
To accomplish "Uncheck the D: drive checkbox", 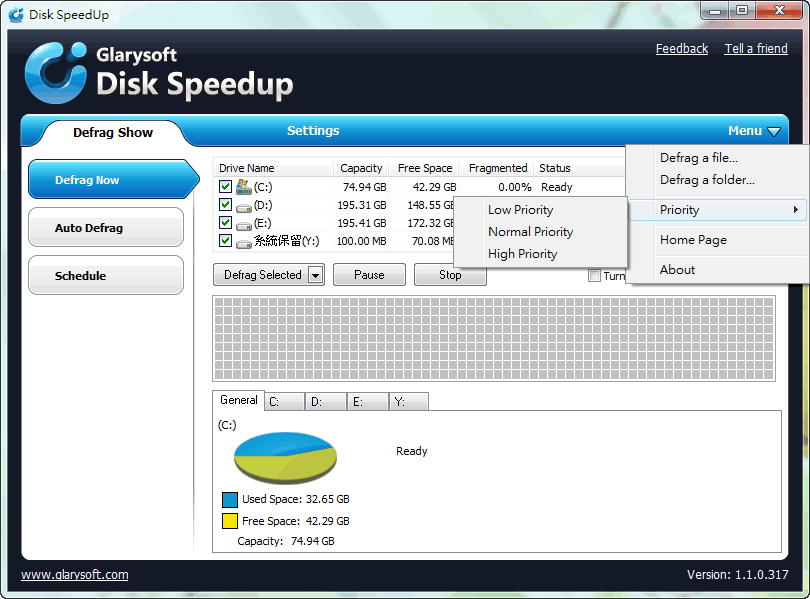I will 225,204.
